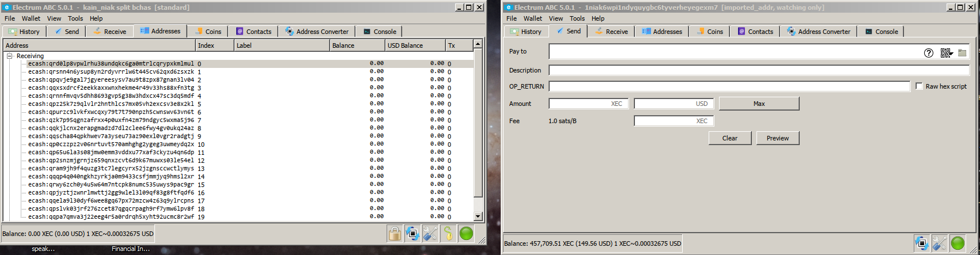
Task: Open Address Converter tab in right window
Action: pyautogui.click(x=819, y=32)
